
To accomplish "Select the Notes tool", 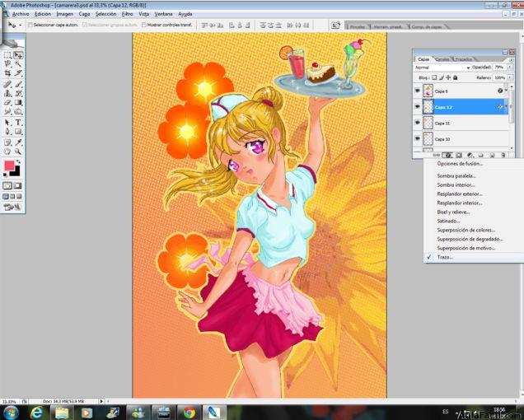I will pos(7,142).
